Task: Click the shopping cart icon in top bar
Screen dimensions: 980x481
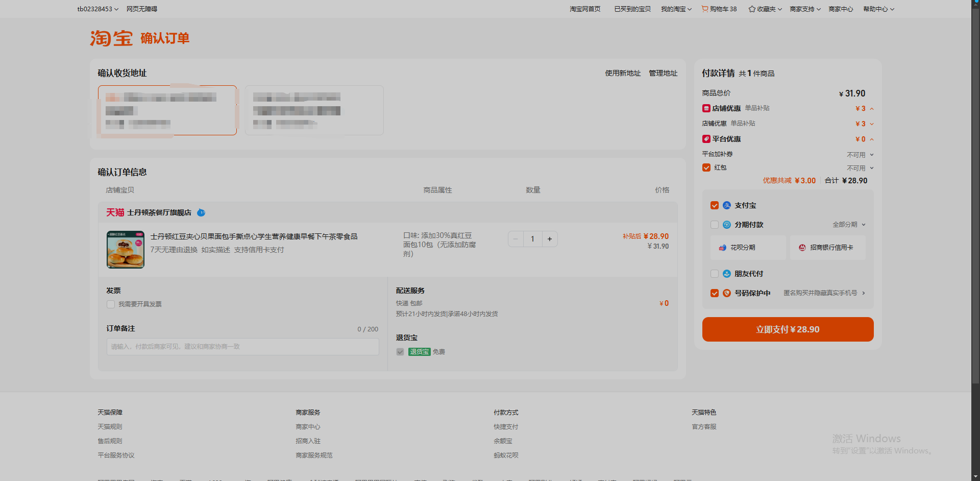Action: 705,9
